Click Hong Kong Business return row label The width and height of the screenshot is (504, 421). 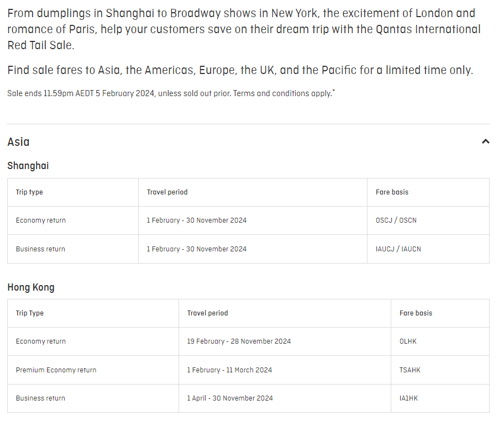(40, 398)
